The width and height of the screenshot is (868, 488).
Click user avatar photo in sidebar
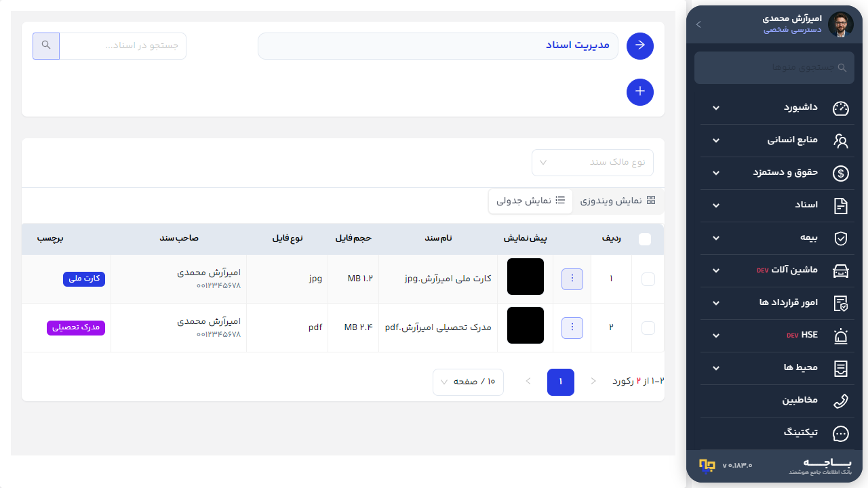coord(841,24)
